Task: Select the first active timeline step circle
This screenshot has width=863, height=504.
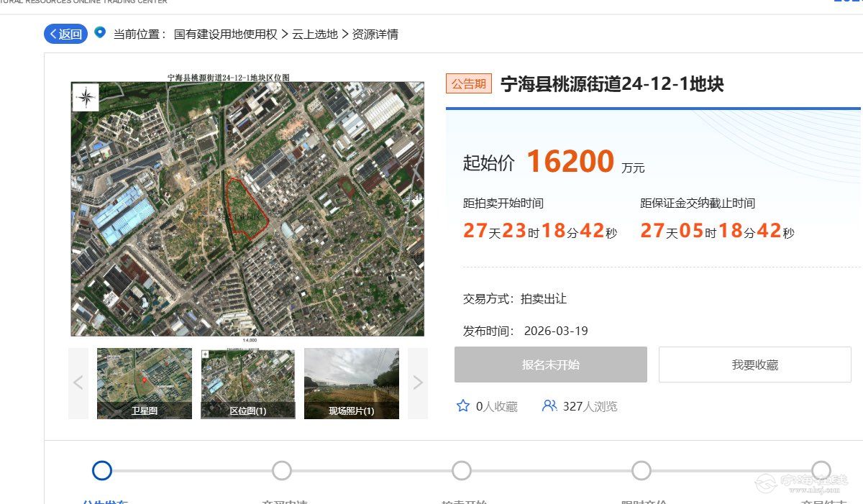Action: click(x=102, y=470)
